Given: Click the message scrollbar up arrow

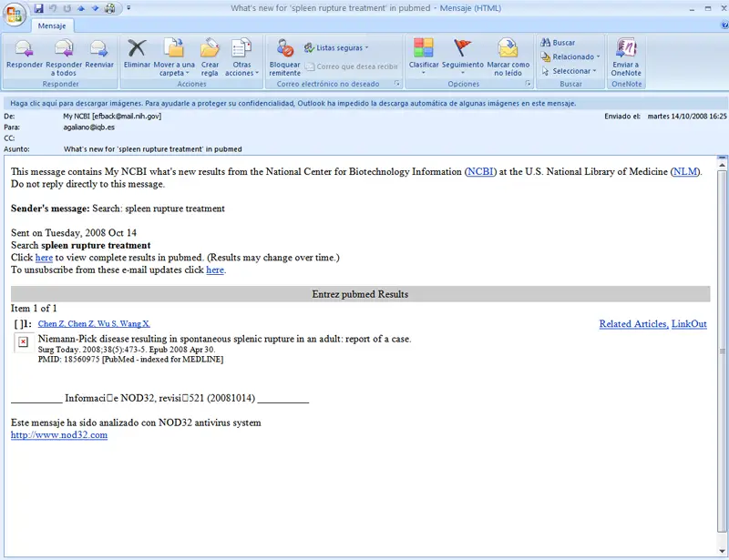Looking at the screenshot, I should point(722,164).
